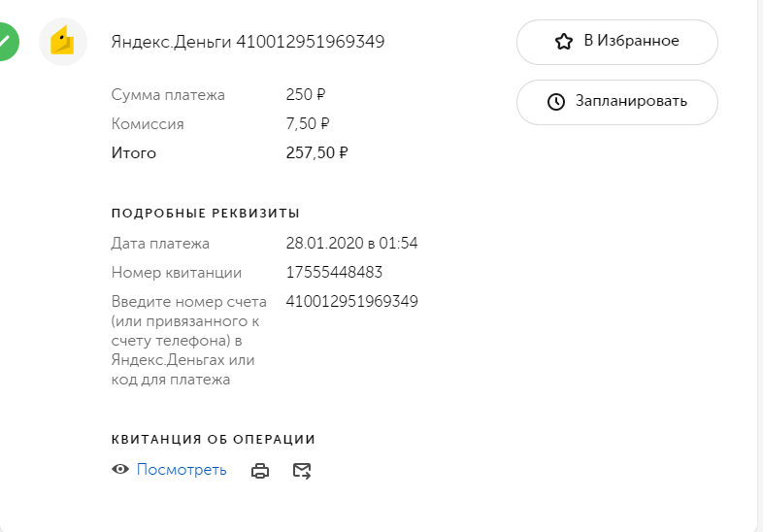Click the Номер квитанции label
This screenshot has height=532, width=763.
[177, 273]
